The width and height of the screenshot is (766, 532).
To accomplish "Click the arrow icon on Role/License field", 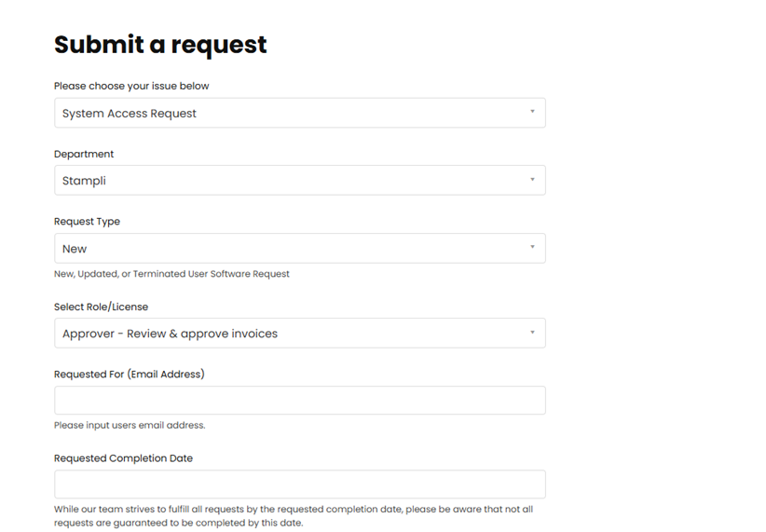I will click(x=532, y=333).
